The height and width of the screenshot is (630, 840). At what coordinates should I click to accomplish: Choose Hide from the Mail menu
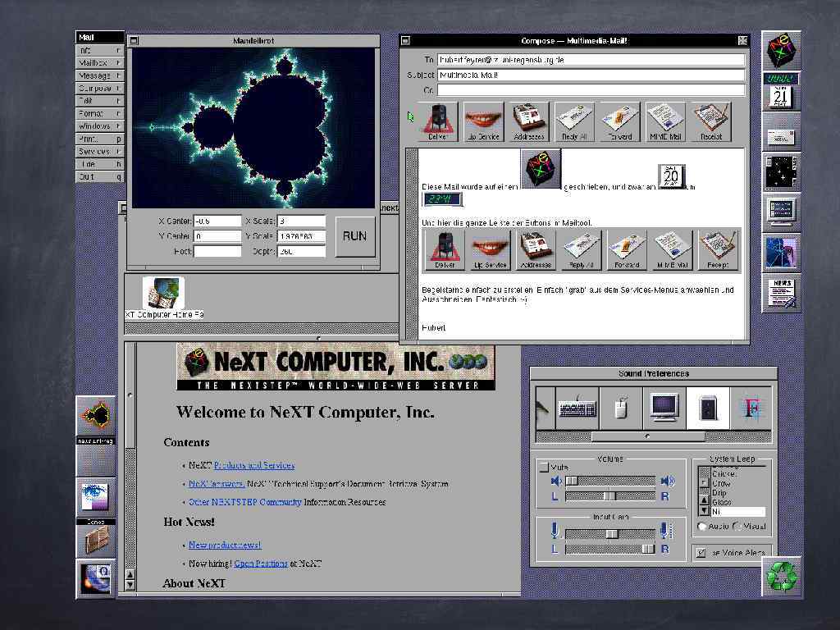[x=100, y=164]
